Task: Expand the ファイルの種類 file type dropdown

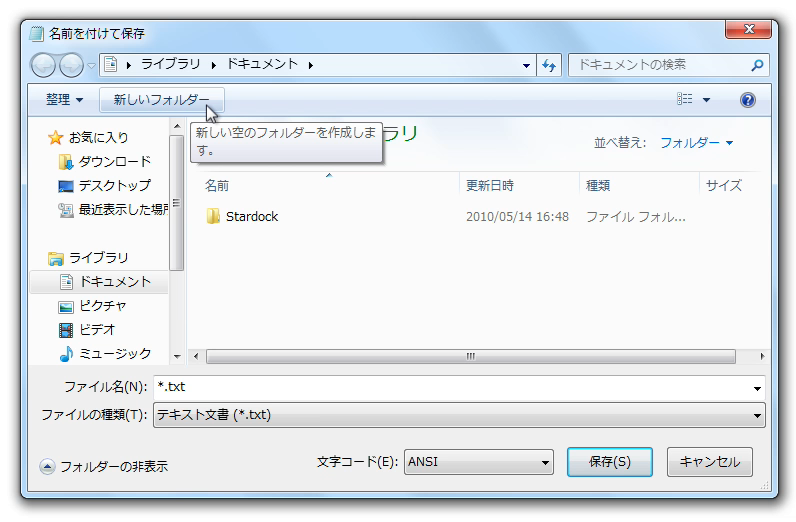Action: [458, 415]
